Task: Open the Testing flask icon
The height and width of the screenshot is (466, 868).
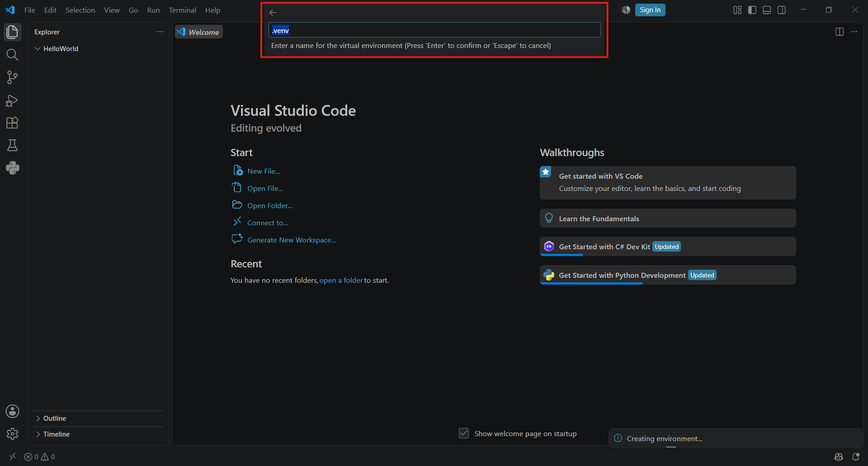Action: (x=13, y=145)
